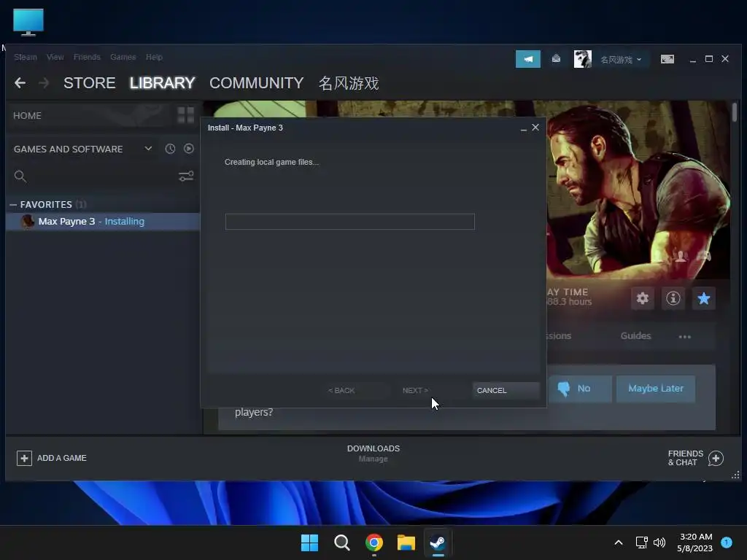Sort library by recent activity clock icon
This screenshot has height=560, width=747.
170,149
